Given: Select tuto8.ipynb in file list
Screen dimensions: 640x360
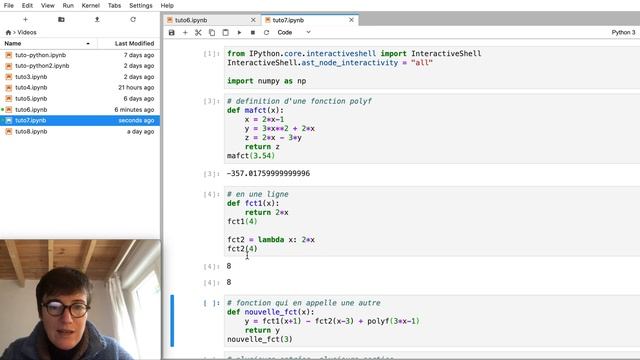Looking at the screenshot, I should [x=80, y=131].
